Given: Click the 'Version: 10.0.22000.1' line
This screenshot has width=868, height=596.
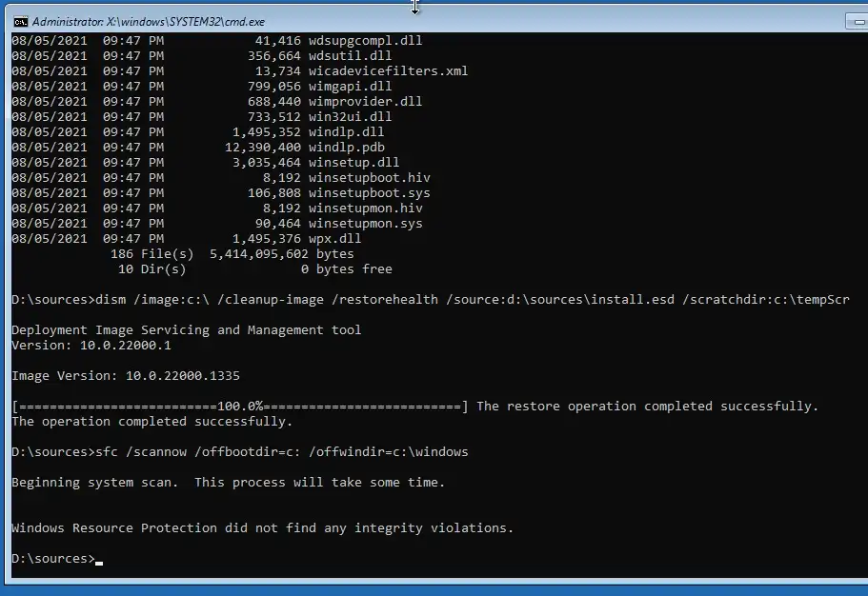Looking at the screenshot, I should pos(91,346).
